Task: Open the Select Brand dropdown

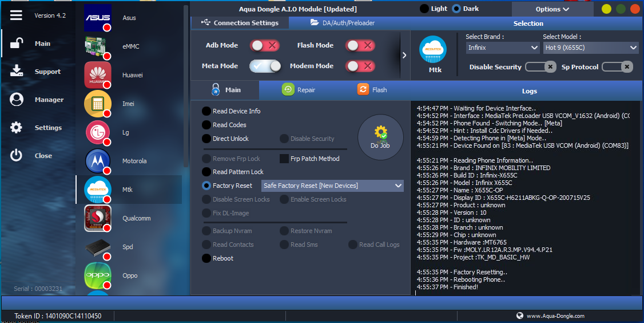Action: coord(502,48)
